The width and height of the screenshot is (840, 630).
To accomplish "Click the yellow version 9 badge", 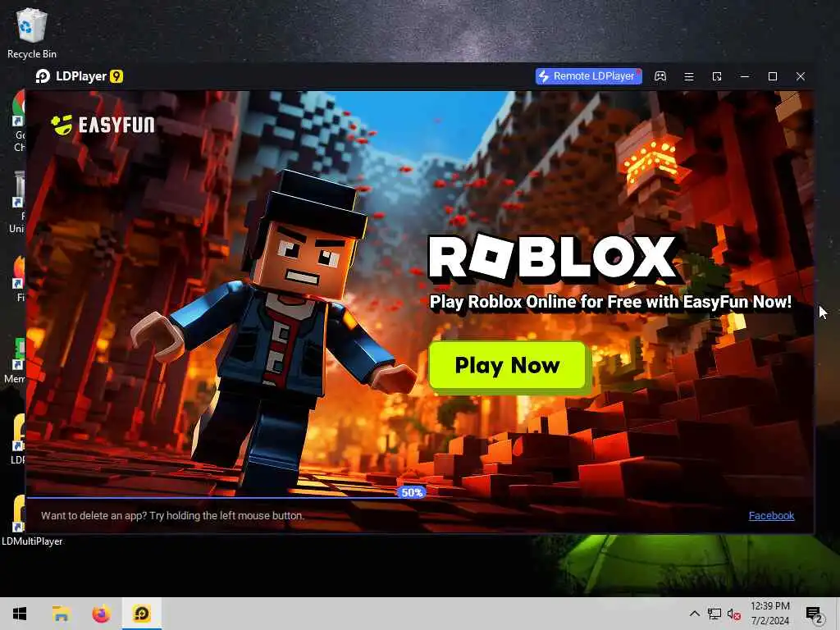I will (x=116, y=76).
